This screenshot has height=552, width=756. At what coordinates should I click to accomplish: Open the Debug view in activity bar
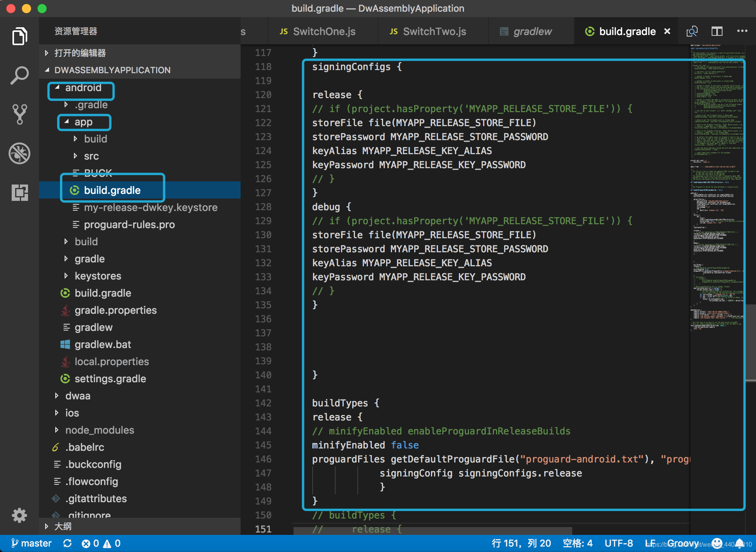click(x=19, y=153)
